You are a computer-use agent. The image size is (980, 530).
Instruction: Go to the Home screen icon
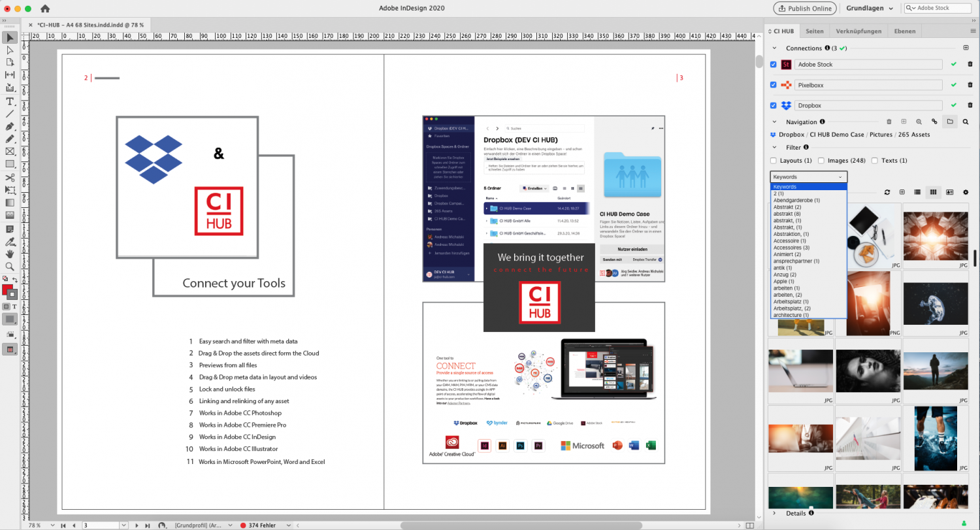click(45, 8)
